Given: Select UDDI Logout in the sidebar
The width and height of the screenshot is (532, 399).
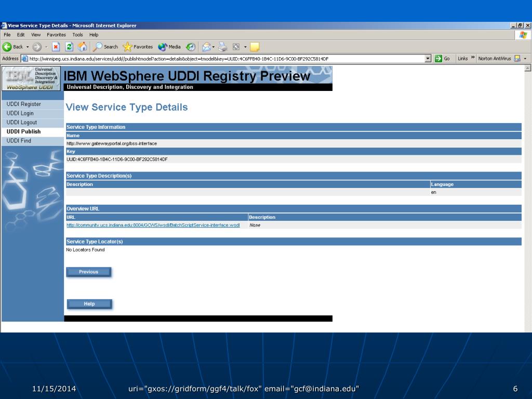Looking at the screenshot, I should (22, 123).
